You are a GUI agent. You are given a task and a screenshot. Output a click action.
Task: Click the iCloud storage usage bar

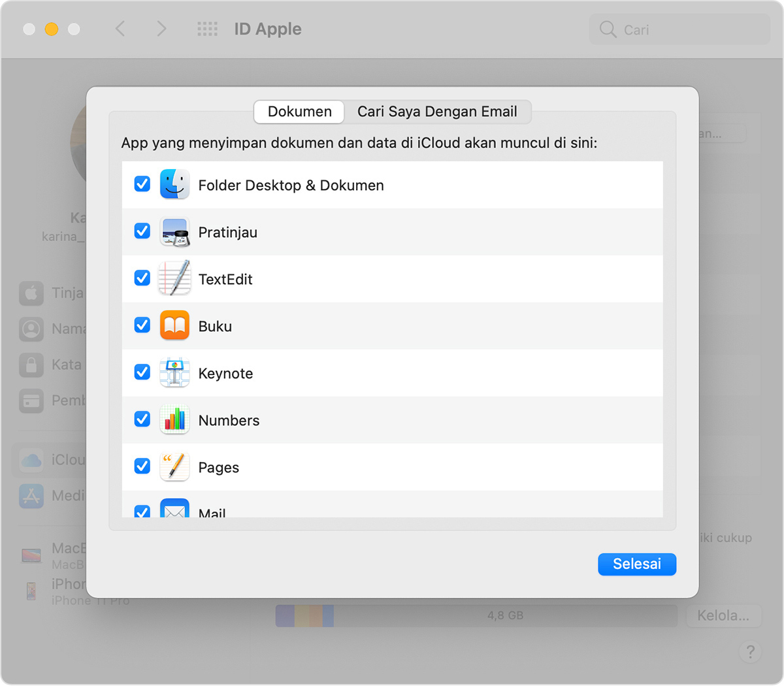click(476, 615)
